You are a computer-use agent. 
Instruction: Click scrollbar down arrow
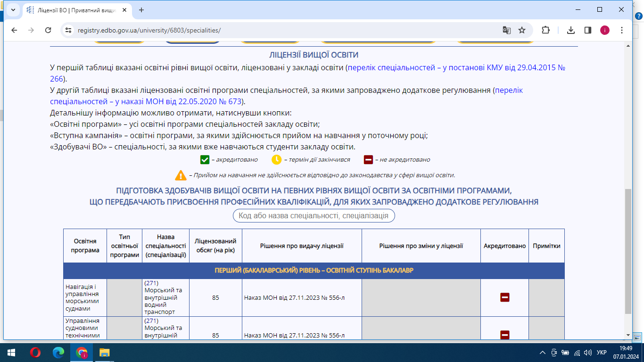tap(628, 335)
